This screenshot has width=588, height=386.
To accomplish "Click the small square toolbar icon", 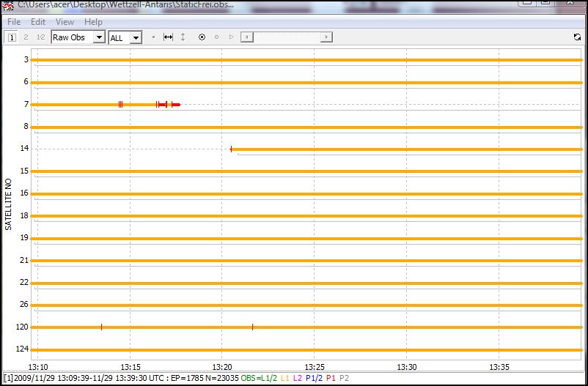I will pyautogui.click(x=153, y=37).
